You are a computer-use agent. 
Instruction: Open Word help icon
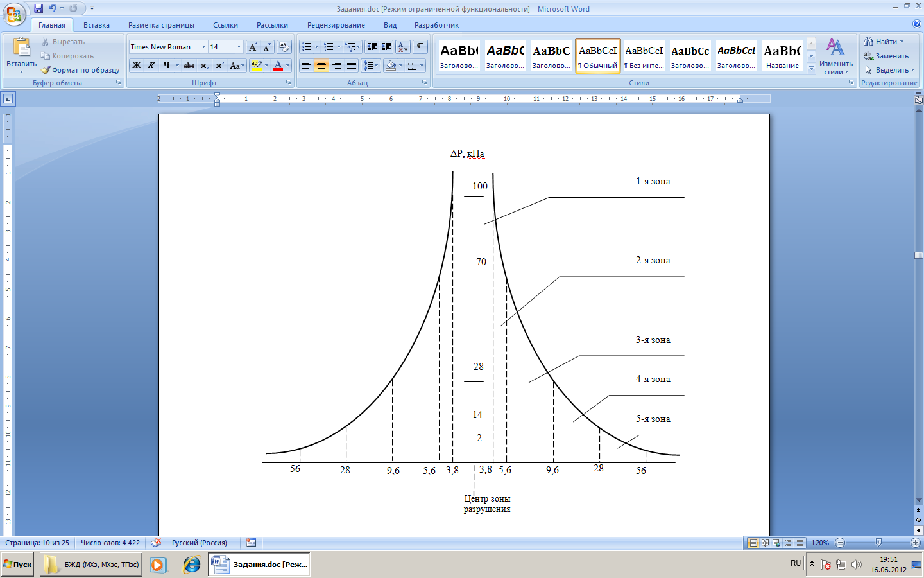pos(916,24)
